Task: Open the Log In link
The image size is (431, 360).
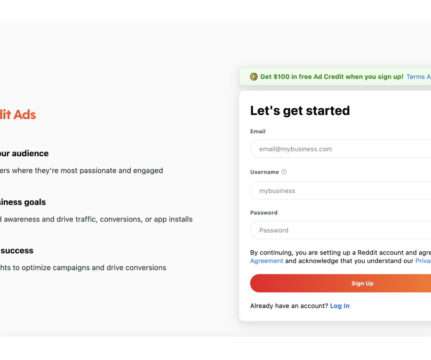Action: click(x=340, y=306)
